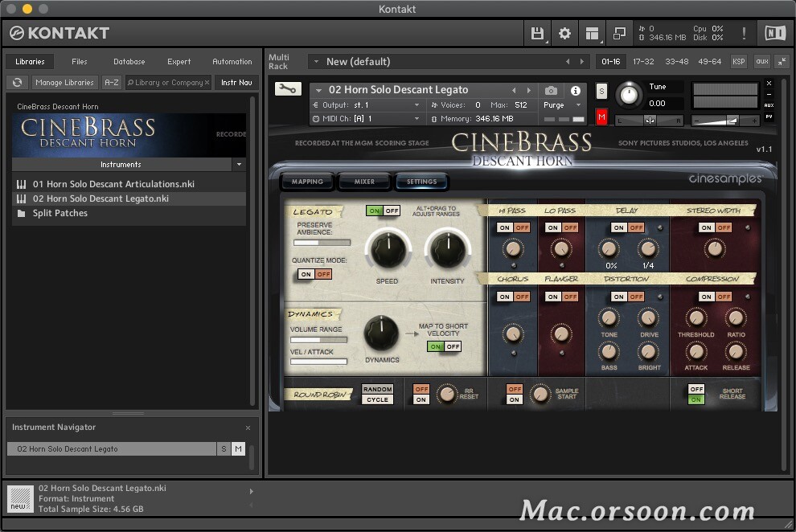Toggle the aux sends button in header
Screen dimensions: 796x532
point(769,105)
